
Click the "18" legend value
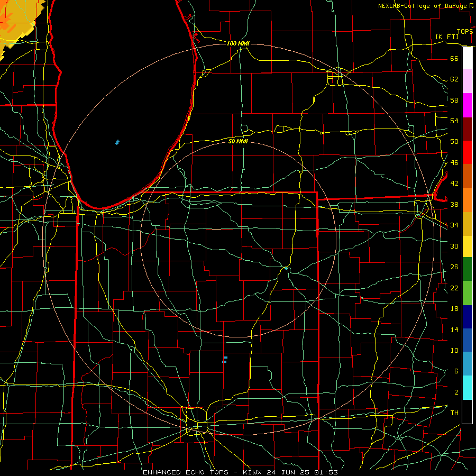tap(454, 309)
